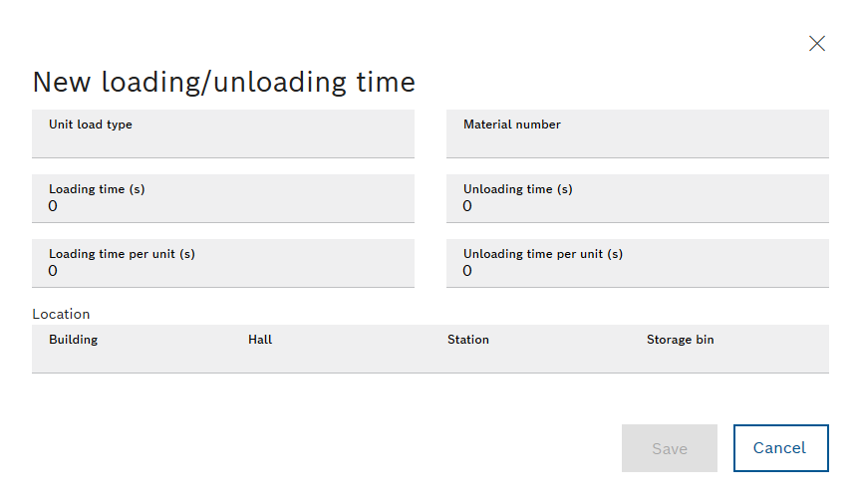Close the New loading/unloading time dialog
This screenshot has height=504, width=861.
pyautogui.click(x=817, y=44)
